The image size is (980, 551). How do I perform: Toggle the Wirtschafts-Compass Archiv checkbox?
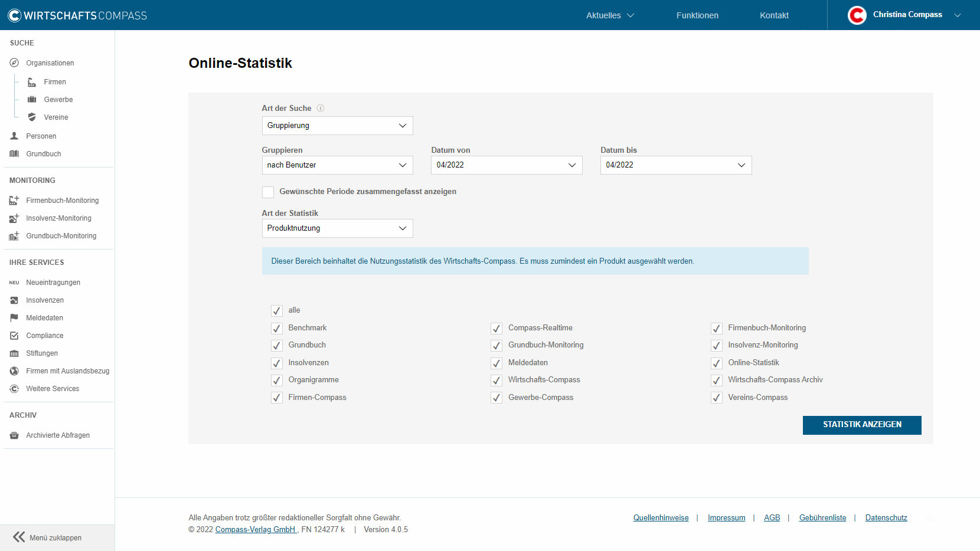coord(716,380)
